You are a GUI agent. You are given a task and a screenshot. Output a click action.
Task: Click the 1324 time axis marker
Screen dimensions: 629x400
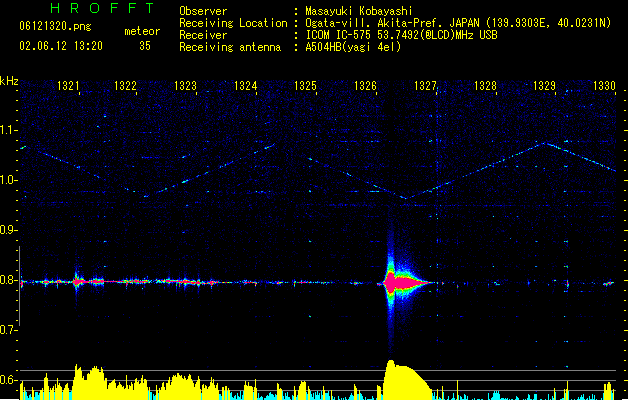(246, 85)
